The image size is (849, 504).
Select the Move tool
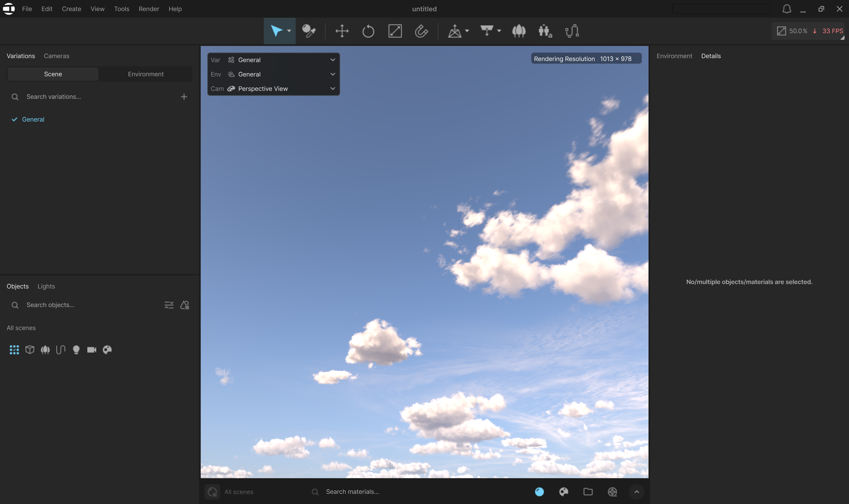[x=342, y=31]
